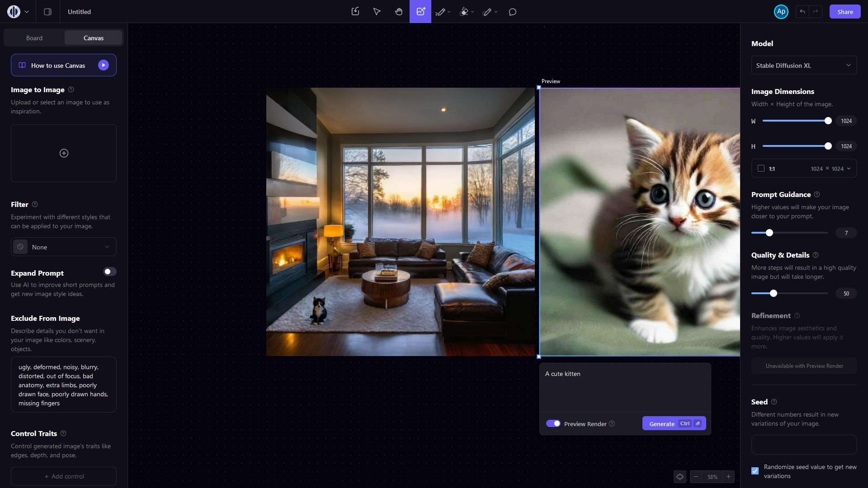
Task: Select the AI image generation tool
Action: 420,12
